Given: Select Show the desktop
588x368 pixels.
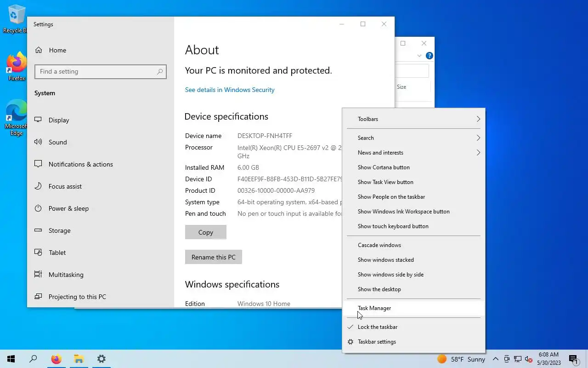Looking at the screenshot, I should (413, 289).
